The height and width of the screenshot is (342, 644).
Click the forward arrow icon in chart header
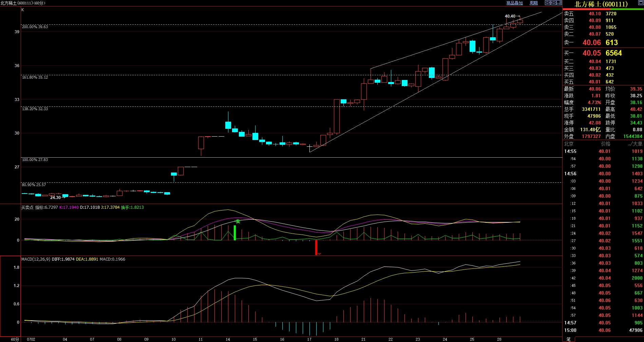pyautogui.click(x=553, y=3)
